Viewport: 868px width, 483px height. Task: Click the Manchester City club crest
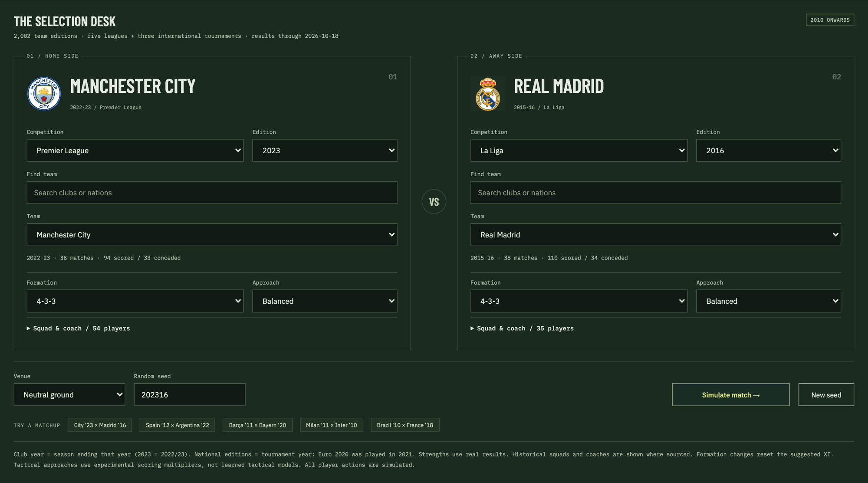click(44, 94)
